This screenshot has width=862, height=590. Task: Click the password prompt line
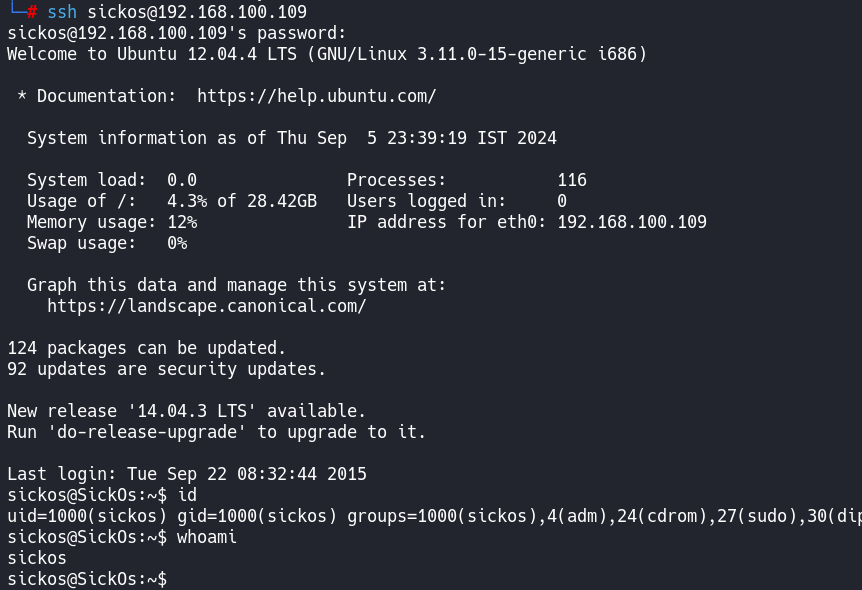[x=177, y=33]
